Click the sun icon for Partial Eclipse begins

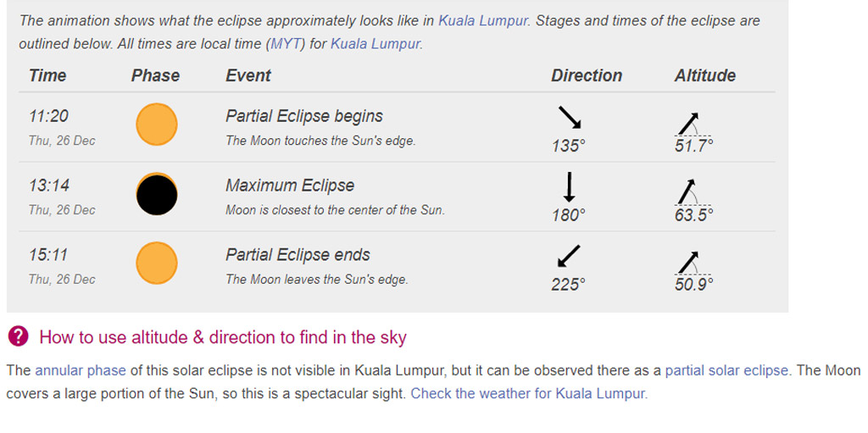(x=157, y=125)
